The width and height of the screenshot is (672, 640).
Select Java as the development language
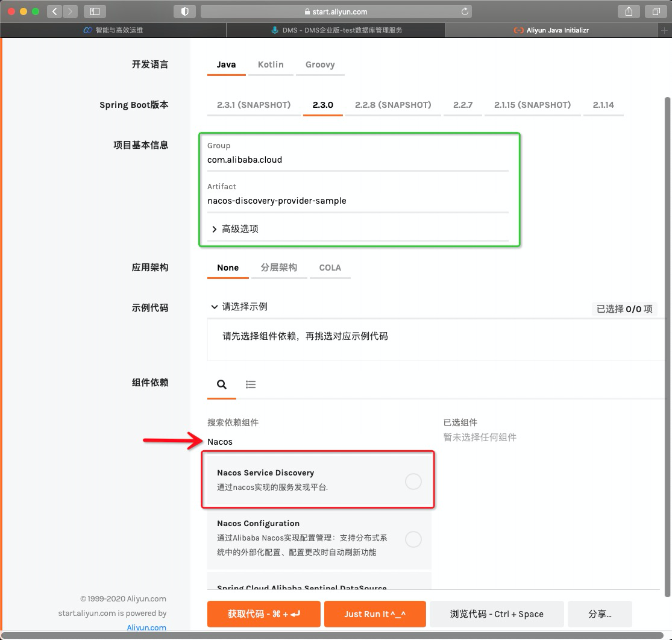(226, 64)
